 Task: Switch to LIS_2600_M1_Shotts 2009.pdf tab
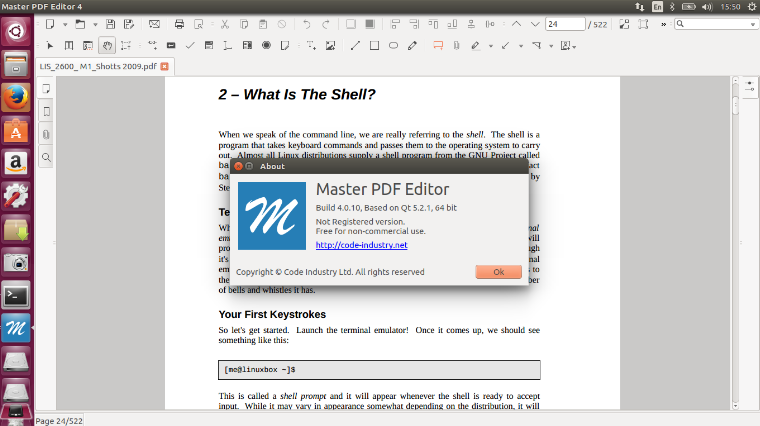98,66
